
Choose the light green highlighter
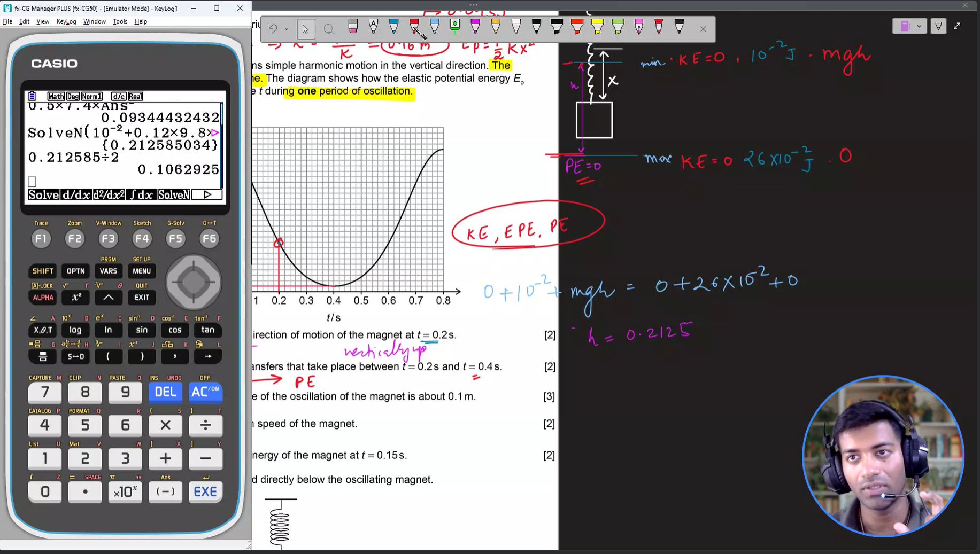click(x=618, y=27)
